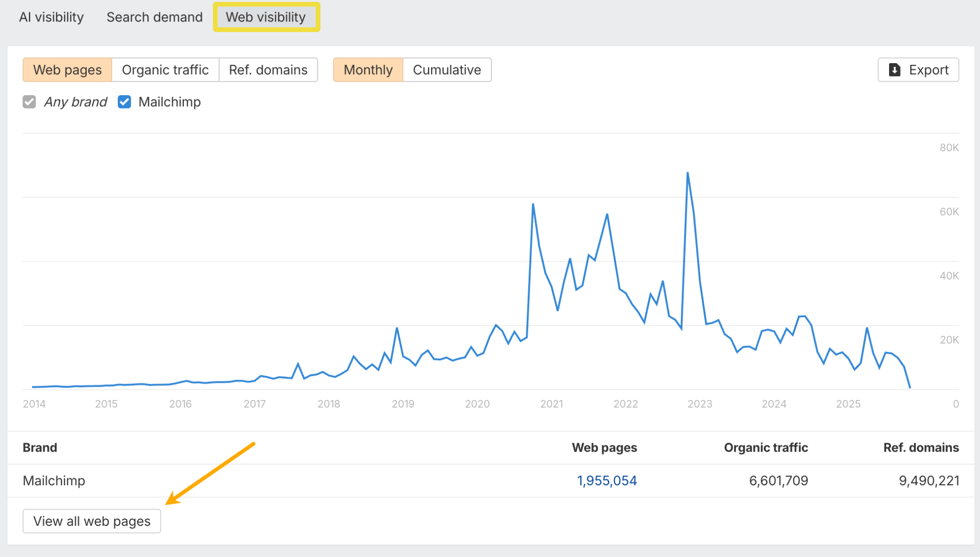This screenshot has width=980, height=557.
Task: Click the Mailchimp row in brand table
Action: (54, 480)
